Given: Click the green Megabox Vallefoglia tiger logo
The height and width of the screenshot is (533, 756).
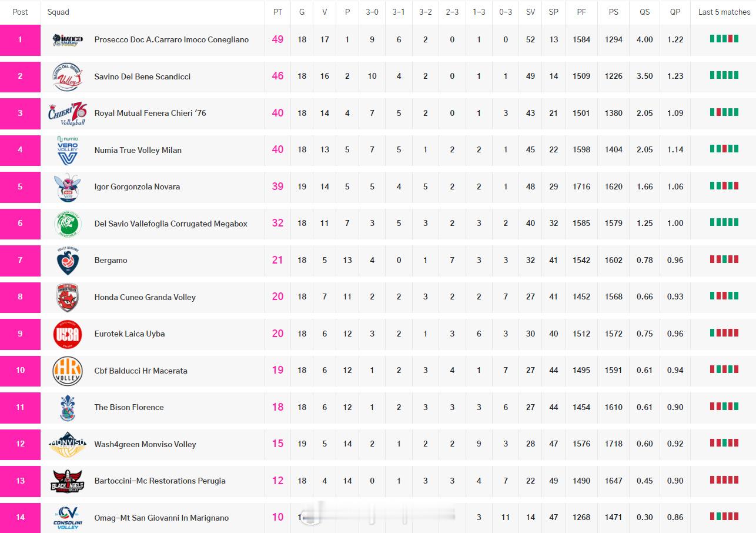Looking at the screenshot, I should [68, 224].
